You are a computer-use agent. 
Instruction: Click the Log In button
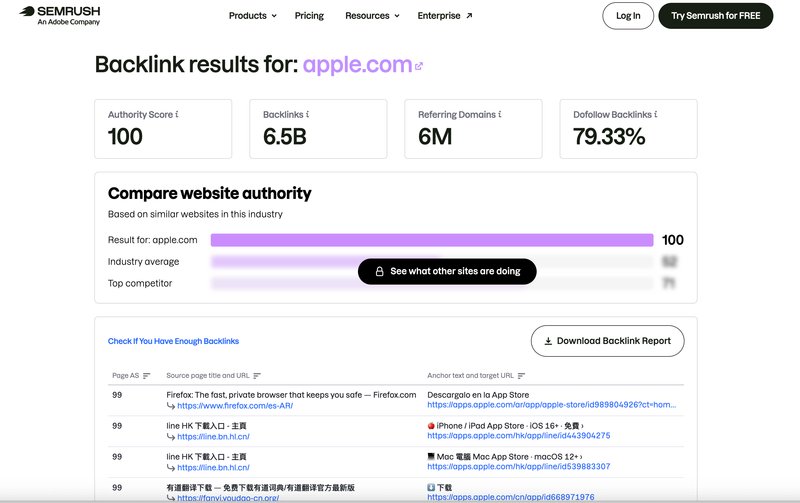628,16
